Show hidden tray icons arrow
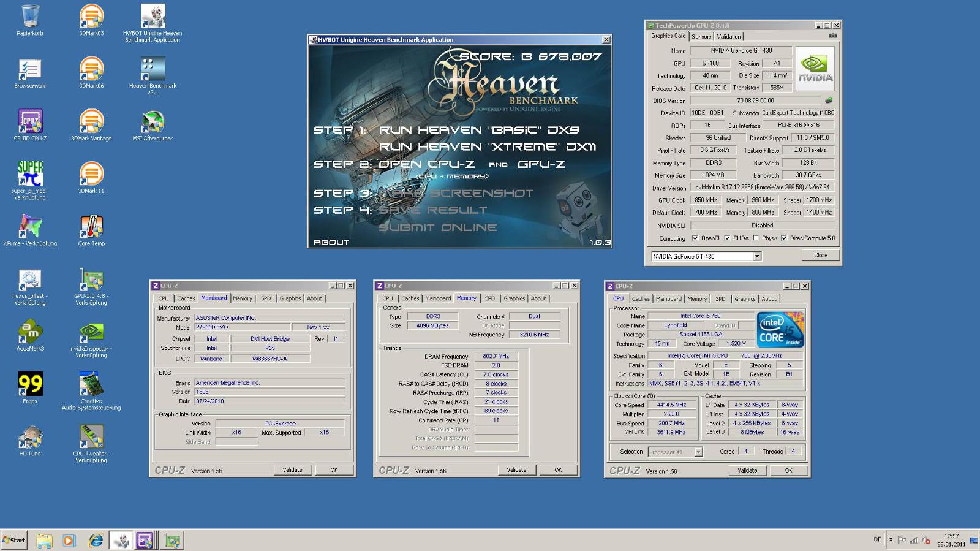The height and width of the screenshot is (551, 980). (891, 540)
